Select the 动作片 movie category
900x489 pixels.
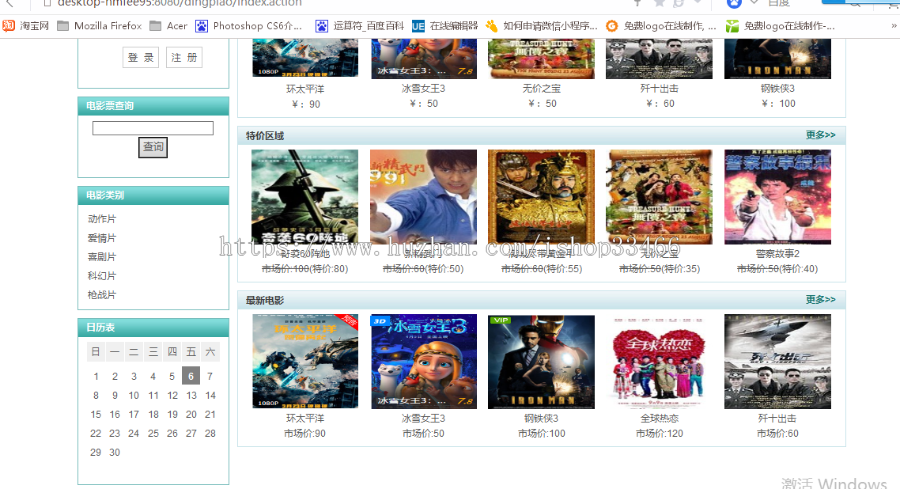click(x=102, y=219)
